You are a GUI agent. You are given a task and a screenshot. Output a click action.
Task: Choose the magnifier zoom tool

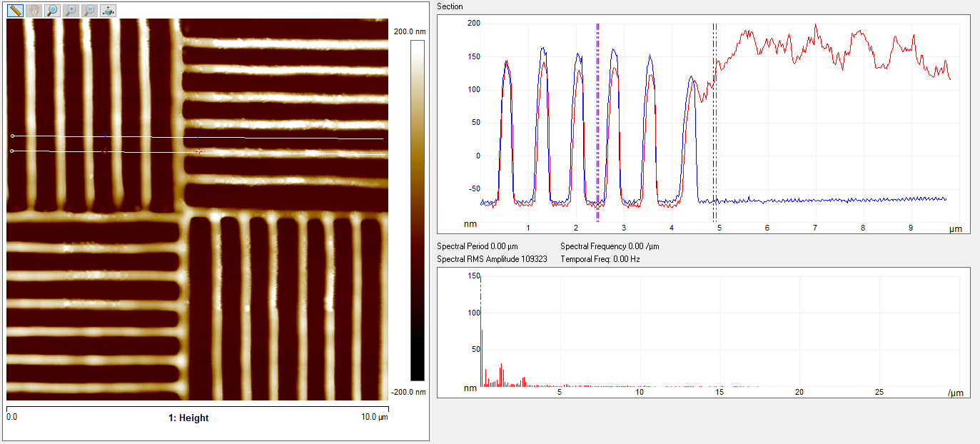52,11
